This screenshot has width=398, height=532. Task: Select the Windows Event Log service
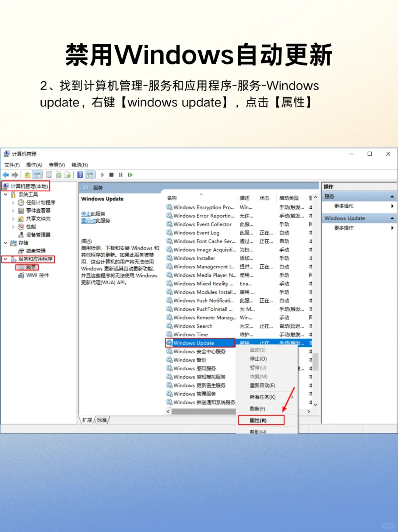tap(197, 233)
